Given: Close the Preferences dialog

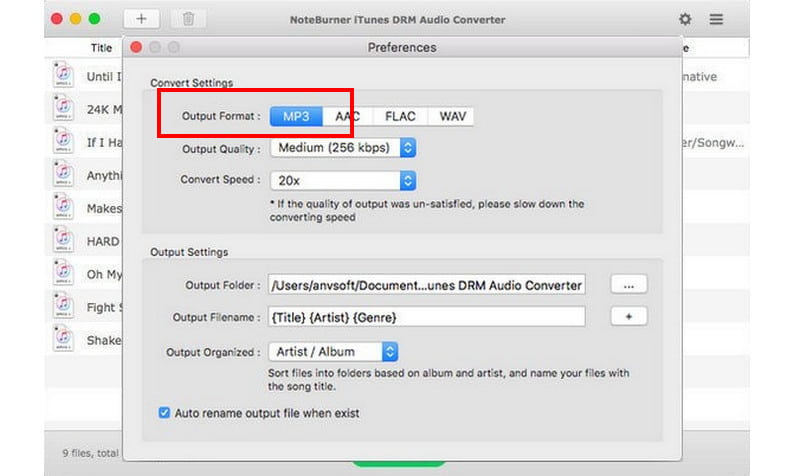Looking at the screenshot, I should (x=136, y=47).
